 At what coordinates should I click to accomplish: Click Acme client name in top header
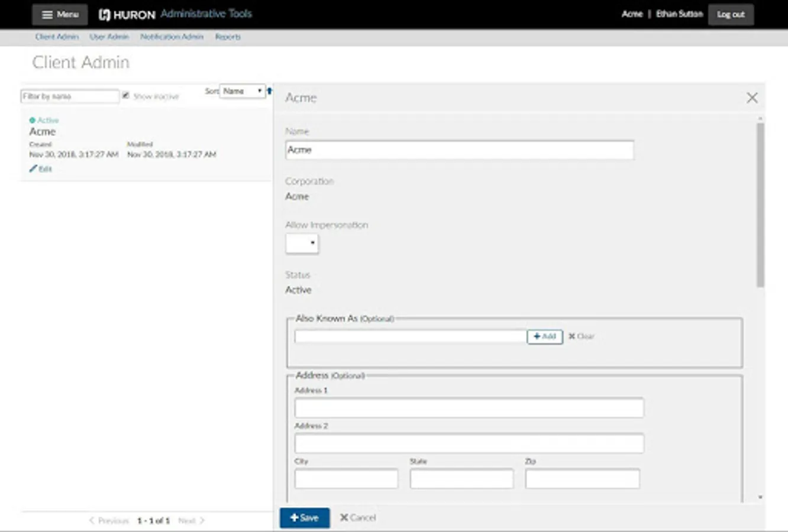click(632, 14)
